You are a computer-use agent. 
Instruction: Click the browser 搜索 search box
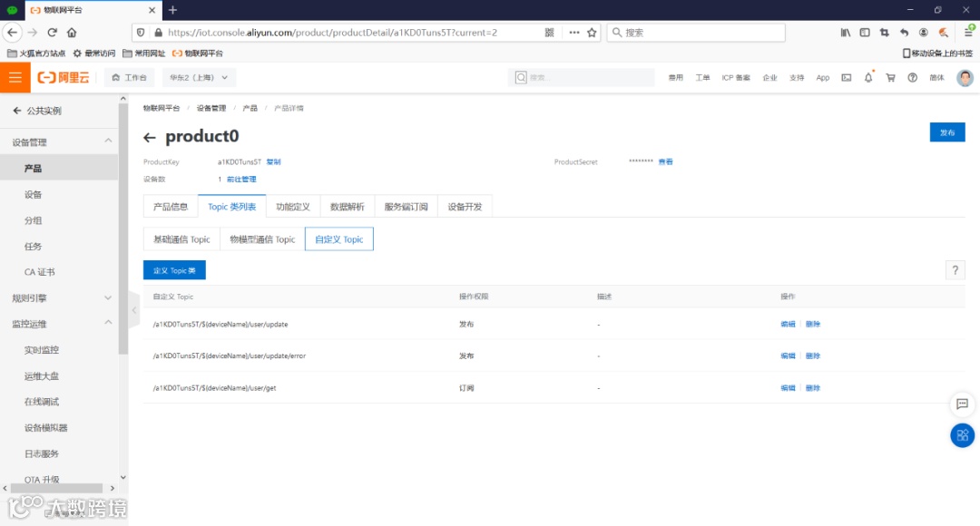(x=696, y=33)
